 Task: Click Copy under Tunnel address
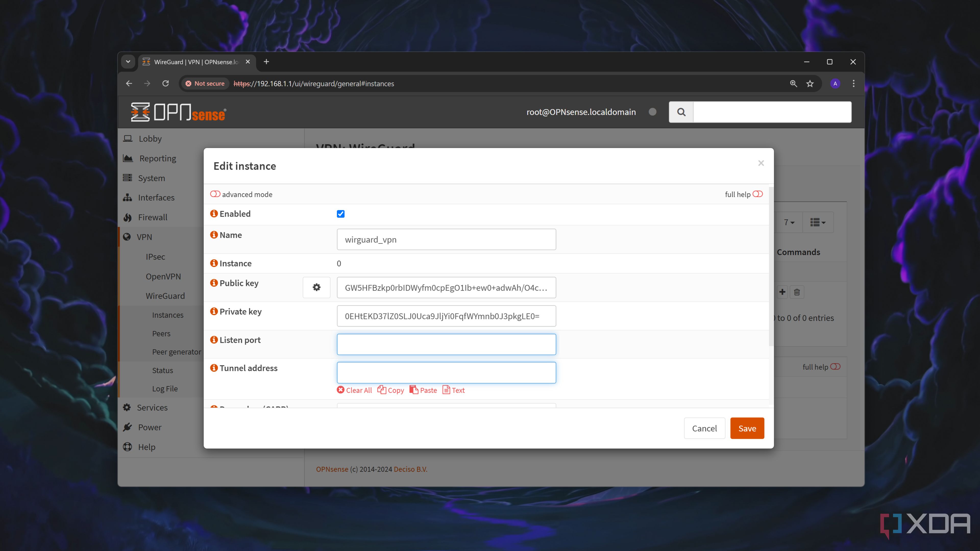(x=391, y=390)
